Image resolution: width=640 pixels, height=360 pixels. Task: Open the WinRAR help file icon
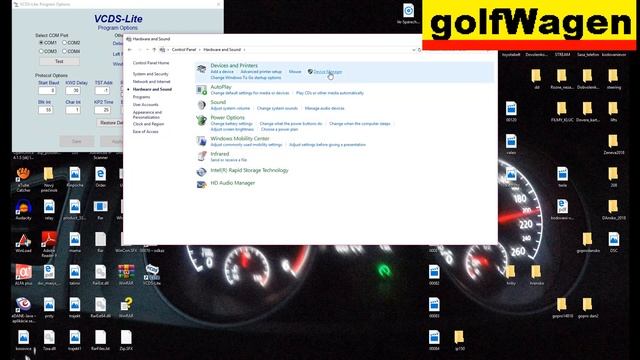pyautogui.click(x=126, y=305)
